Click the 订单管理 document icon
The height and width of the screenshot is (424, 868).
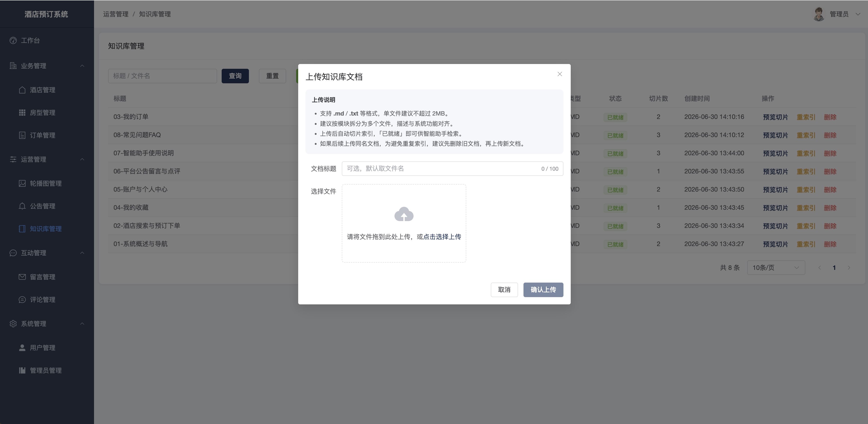pos(22,135)
